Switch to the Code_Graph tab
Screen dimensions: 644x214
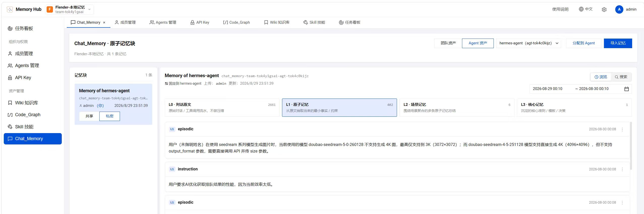[x=236, y=22]
